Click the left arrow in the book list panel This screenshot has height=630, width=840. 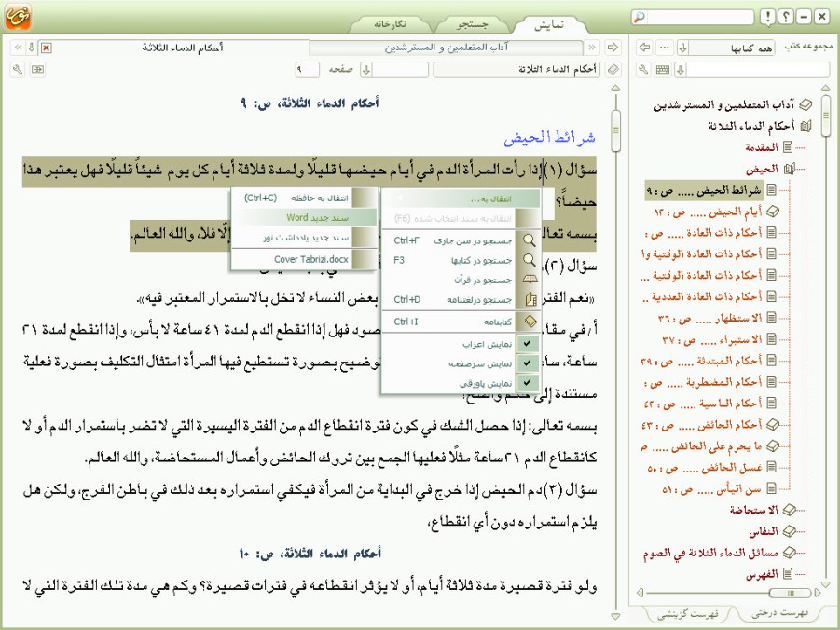point(644,48)
